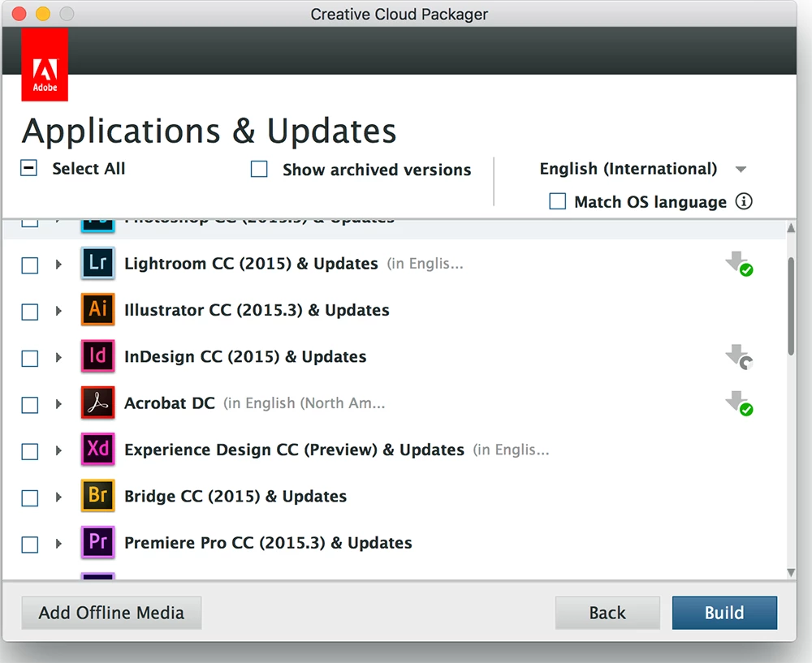Select 'InDesign CC (2015) & Updates' text
This screenshot has height=663, width=812.
click(245, 356)
